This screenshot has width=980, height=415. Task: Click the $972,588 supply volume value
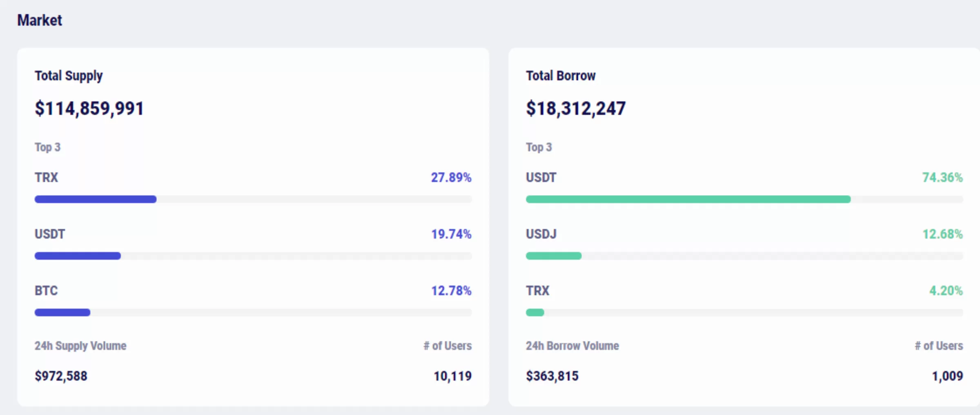[x=61, y=376]
